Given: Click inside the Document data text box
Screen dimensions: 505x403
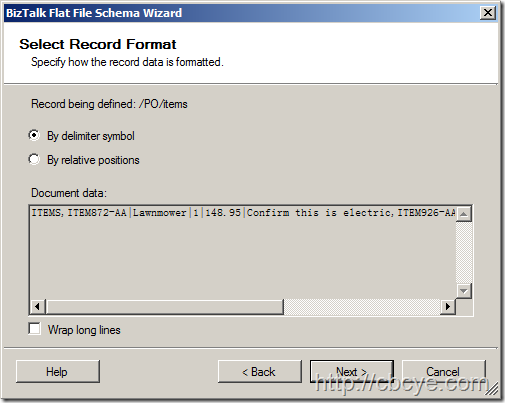Looking at the screenshot, I should coord(243,252).
